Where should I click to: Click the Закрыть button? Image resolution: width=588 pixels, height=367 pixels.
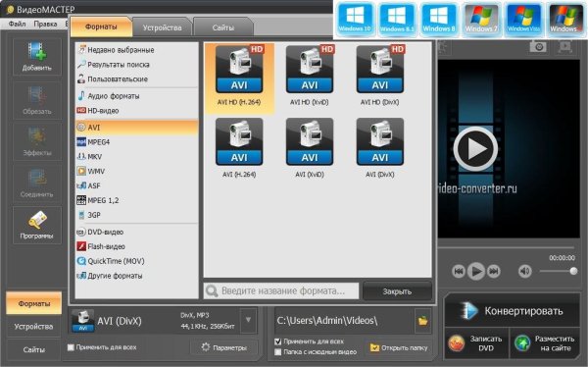click(x=397, y=291)
